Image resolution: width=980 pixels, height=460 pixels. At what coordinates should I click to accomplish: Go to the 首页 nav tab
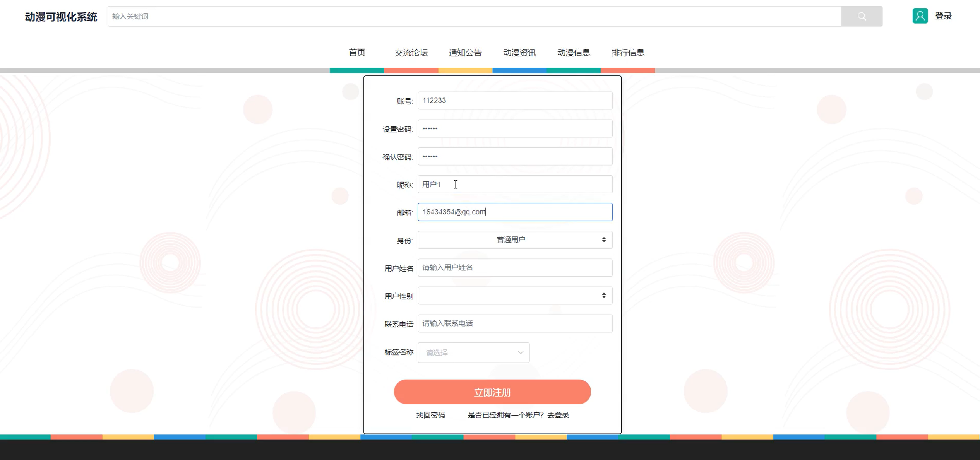tap(356, 53)
